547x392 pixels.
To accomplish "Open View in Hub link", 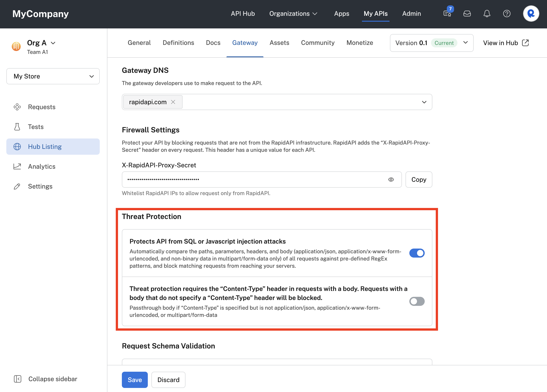I will [506, 43].
